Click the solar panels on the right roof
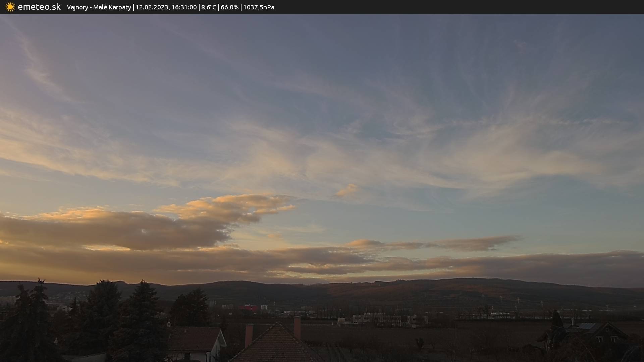The image size is (644, 362). coord(587,326)
